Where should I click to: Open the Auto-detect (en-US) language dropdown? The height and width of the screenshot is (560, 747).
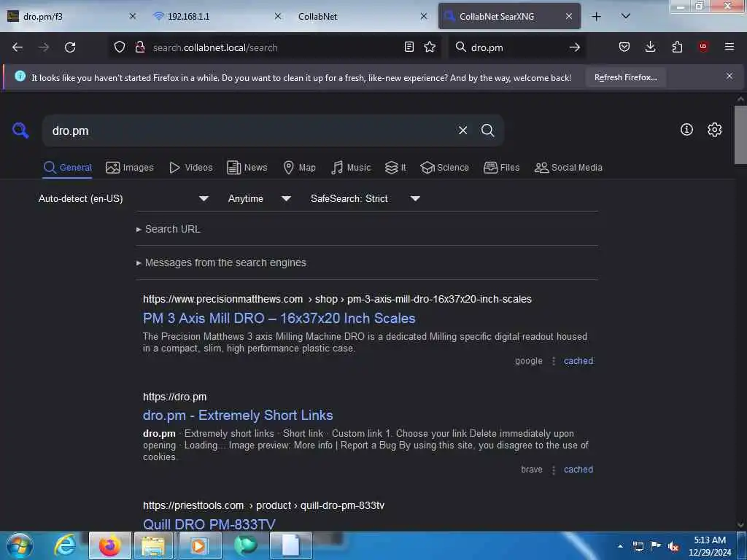123,198
